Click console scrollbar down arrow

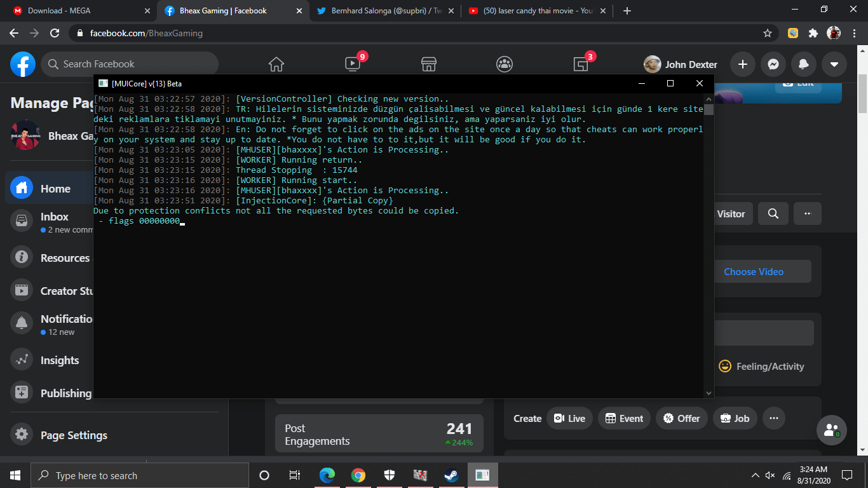coord(709,393)
